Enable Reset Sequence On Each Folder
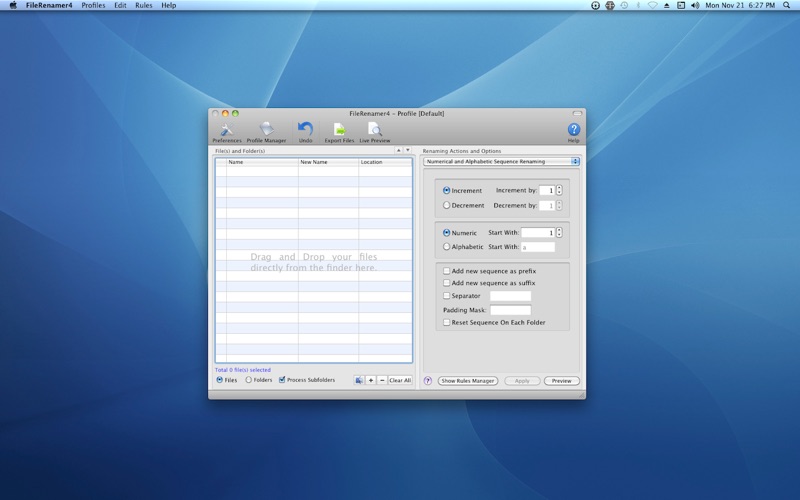 click(446, 322)
